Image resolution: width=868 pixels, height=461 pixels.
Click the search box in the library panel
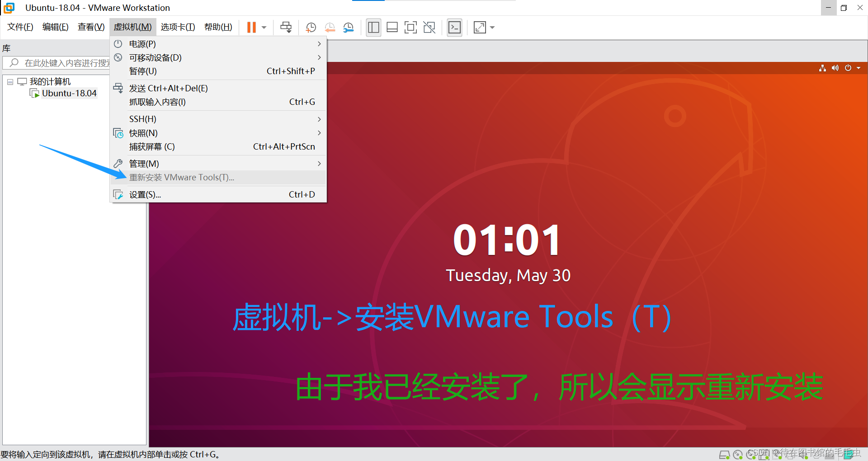[x=57, y=63]
